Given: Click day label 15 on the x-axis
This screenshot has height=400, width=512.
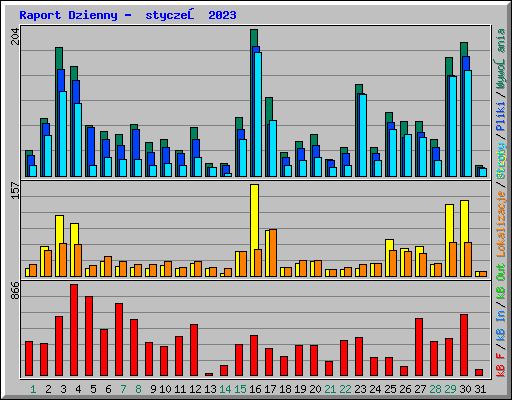Looking at the screenshot, I should click(240, 389).
